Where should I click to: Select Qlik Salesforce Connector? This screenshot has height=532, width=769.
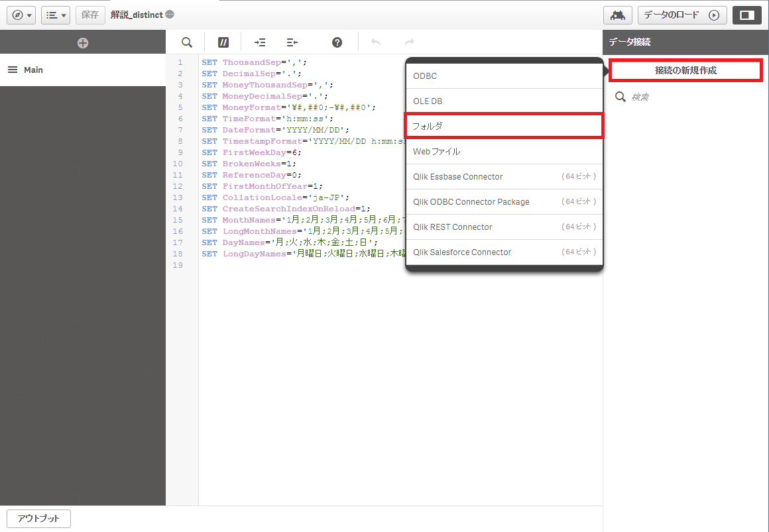tap(504, 252)
